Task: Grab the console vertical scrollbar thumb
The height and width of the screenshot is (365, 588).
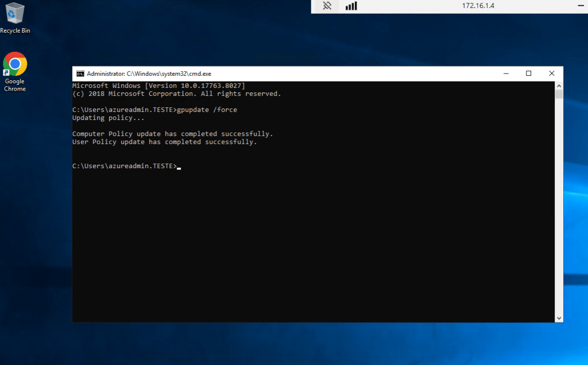Action: click(x=559, y=95)
